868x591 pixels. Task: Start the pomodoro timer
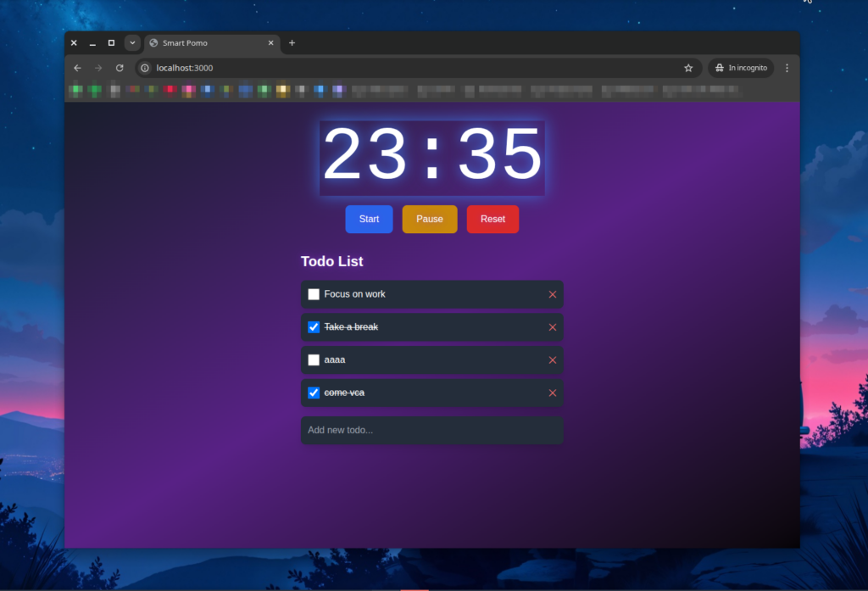point(369,219)
